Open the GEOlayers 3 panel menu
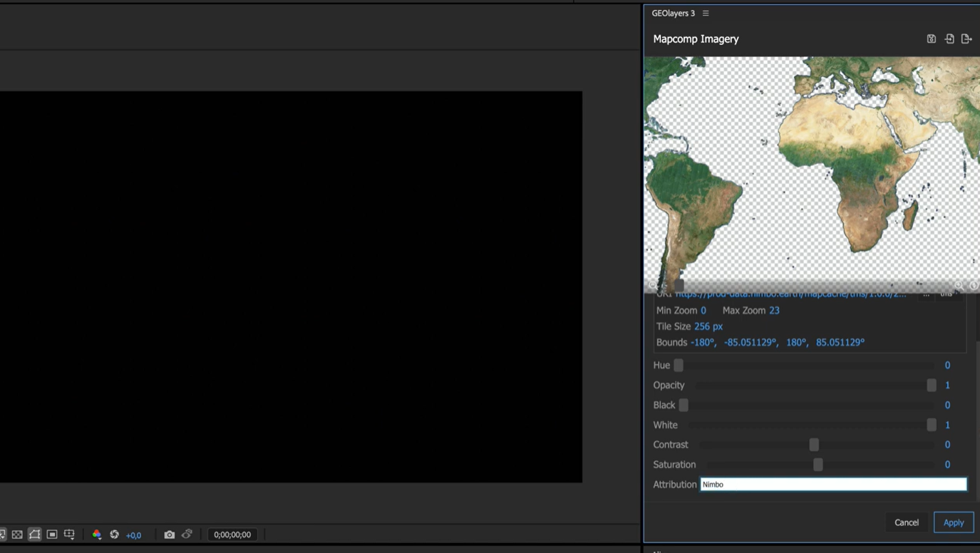Viewport: 980px width, 553px height. (706, 14)
